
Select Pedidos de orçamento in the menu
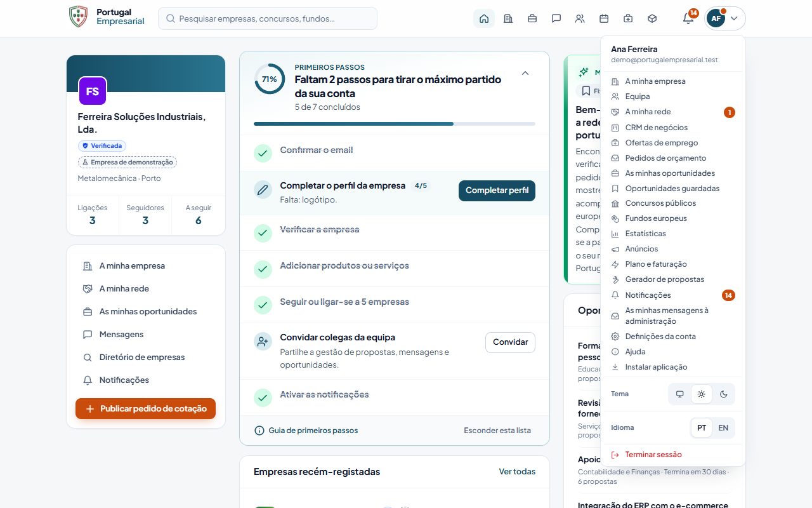tap(672, 158)
